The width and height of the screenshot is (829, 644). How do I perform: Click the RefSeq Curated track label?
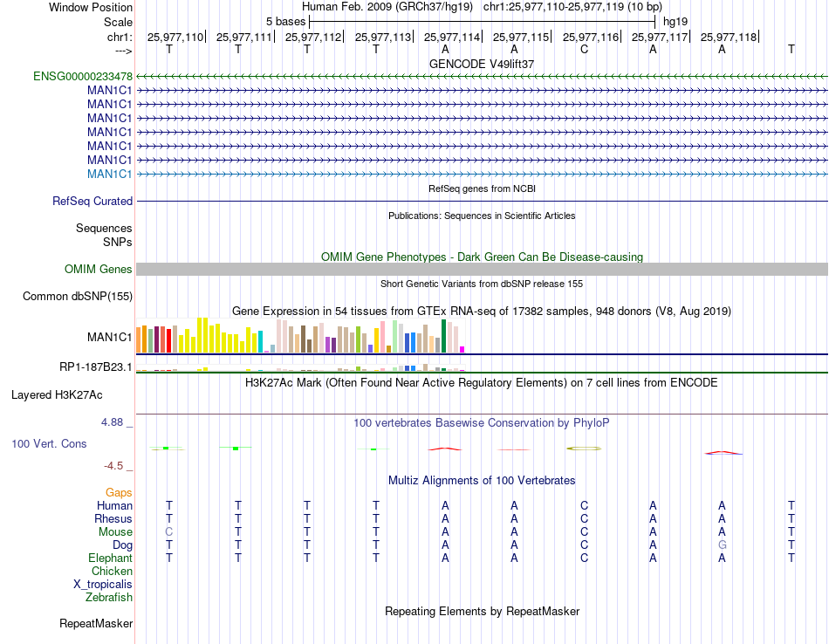click(x=92, y=202)
